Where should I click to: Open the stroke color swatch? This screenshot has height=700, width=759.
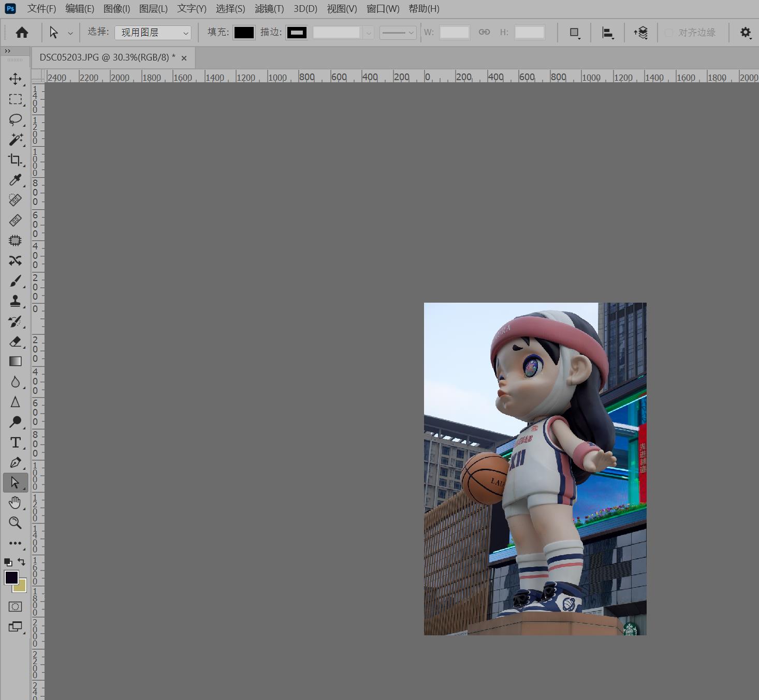297,33
